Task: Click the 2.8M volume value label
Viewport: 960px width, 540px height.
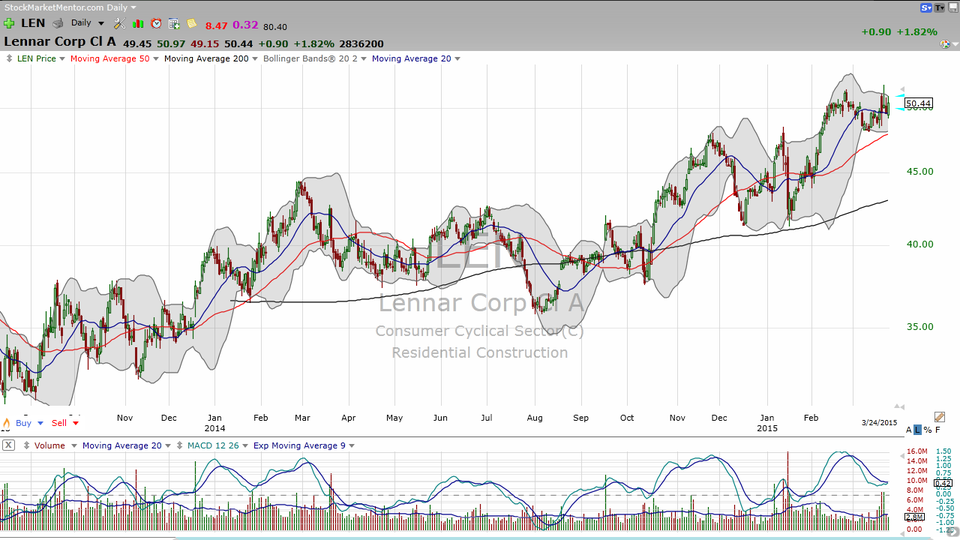Action: tap(914, 517)
